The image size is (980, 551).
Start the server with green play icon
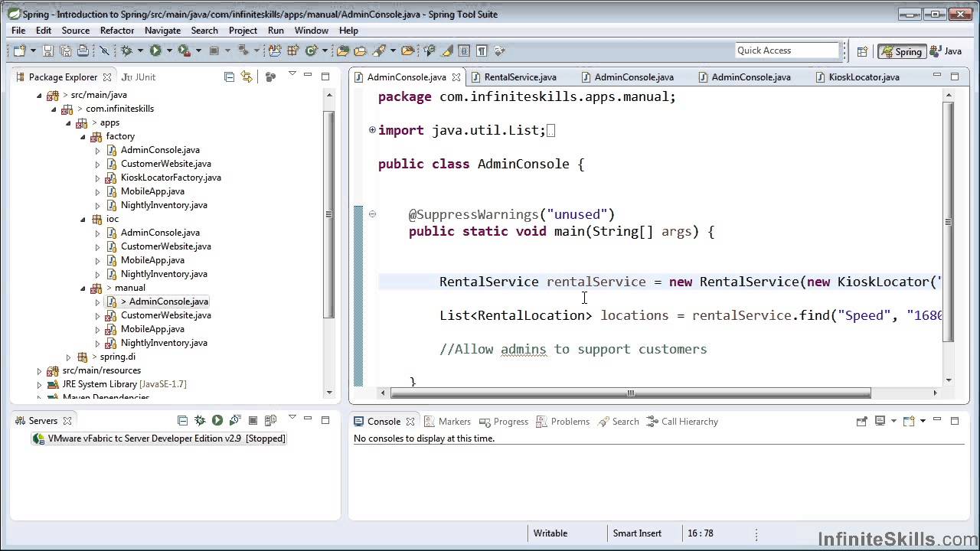tap(217, 420)
